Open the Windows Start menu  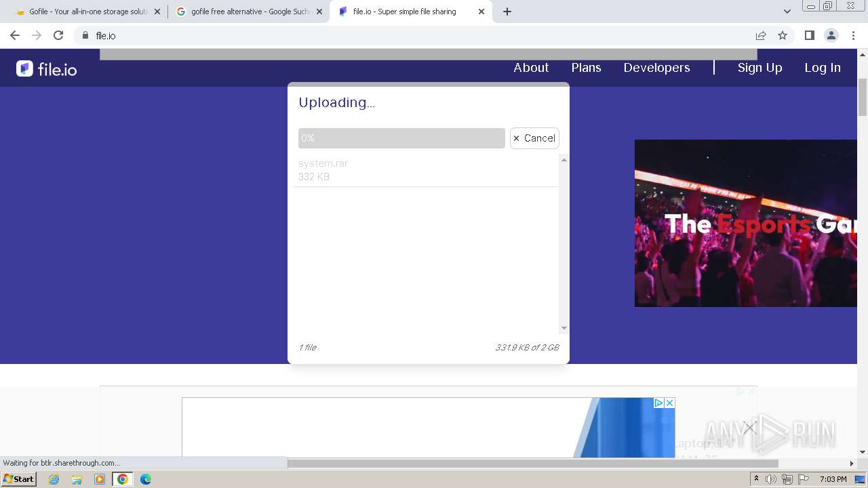[x=19, y=479]
